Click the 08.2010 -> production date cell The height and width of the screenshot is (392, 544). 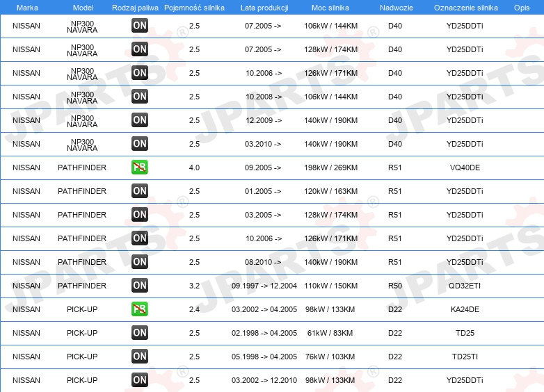pyautogui.click(x=263, y=262)
